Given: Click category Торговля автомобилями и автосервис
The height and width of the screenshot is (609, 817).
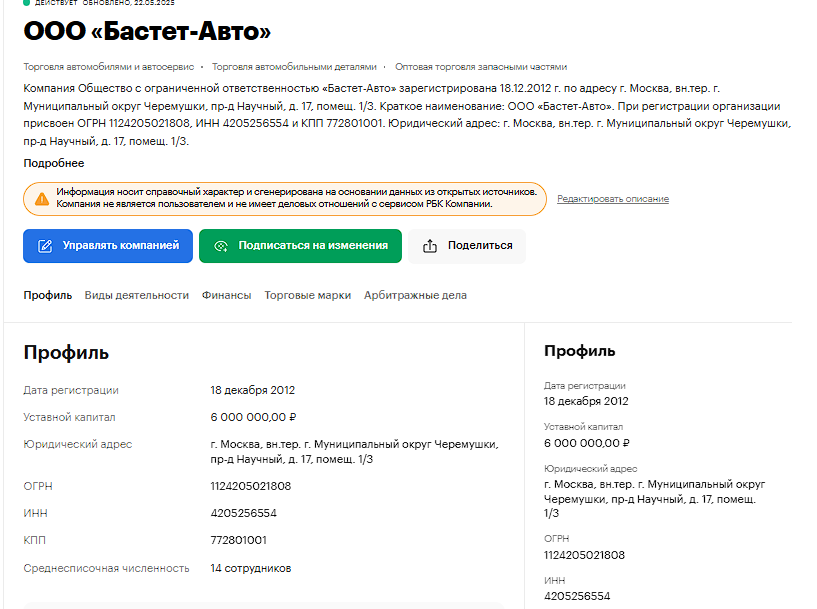Looking at the screenshot, I should 108,67.
